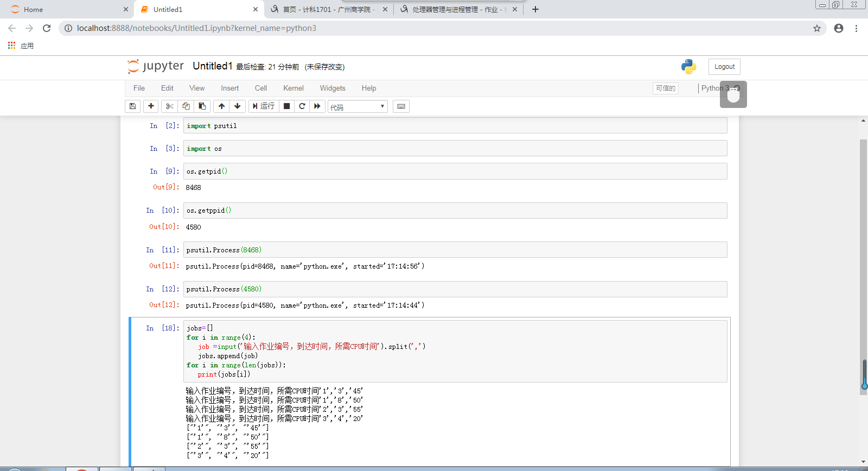Open the Kernel menu
The image size is (868, 471).
point(293,88)
